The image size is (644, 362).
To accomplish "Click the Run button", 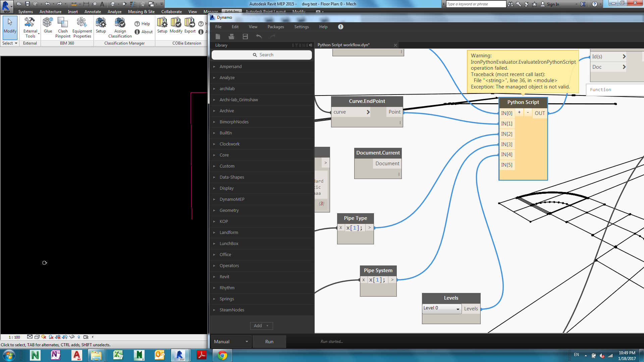I will [269, 342].
